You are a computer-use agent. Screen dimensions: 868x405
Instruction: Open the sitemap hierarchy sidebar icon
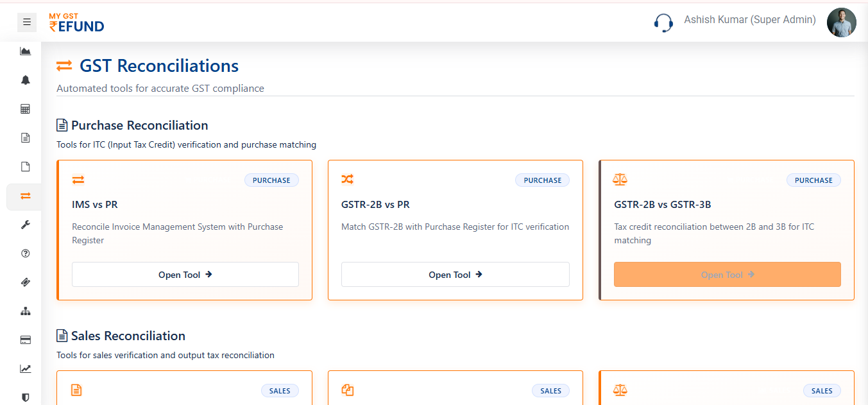26,311
